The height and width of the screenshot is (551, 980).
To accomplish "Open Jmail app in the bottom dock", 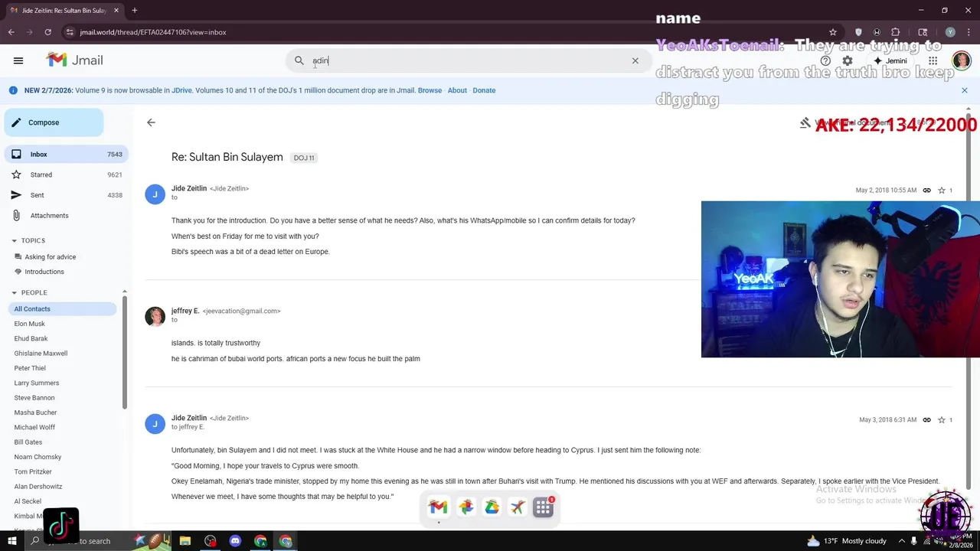I will (438, 507).
